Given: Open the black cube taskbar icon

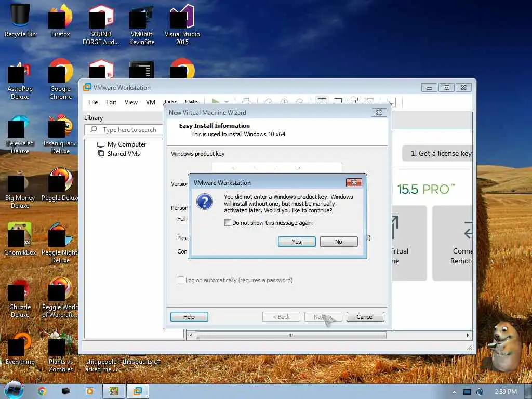Looking at the screenshot, I should tap(66, 391).
